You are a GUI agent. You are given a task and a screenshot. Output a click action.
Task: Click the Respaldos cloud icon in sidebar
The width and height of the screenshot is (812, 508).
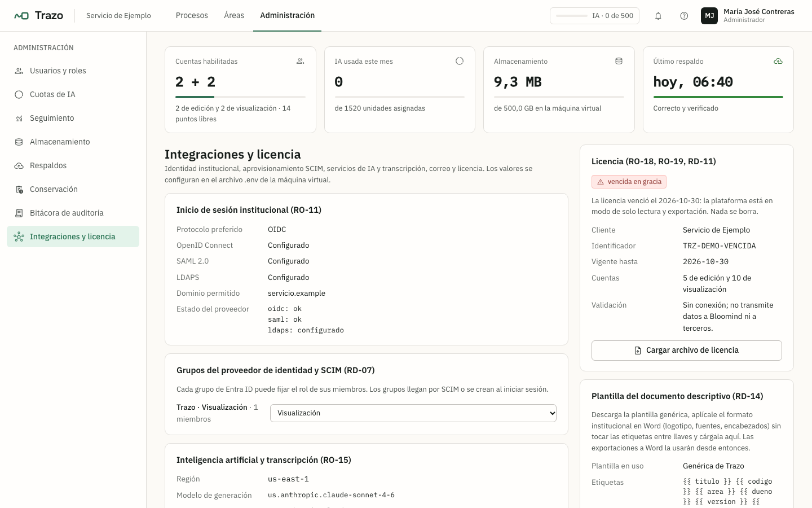tap(19, 166)
